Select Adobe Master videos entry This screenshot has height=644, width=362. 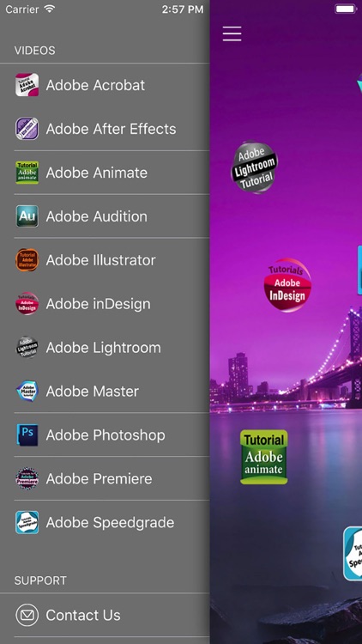[105, 391]
